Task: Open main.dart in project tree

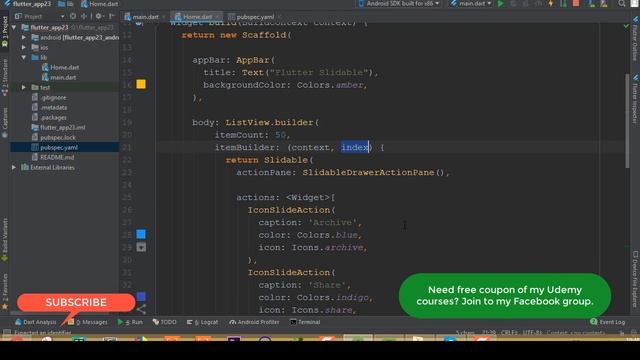Action: point(59,77)
